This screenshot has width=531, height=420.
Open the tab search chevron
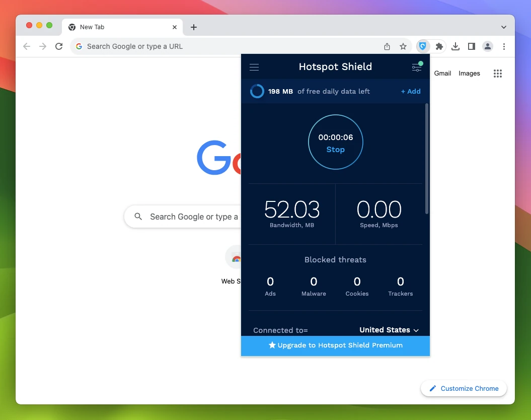tap(503, 27)
